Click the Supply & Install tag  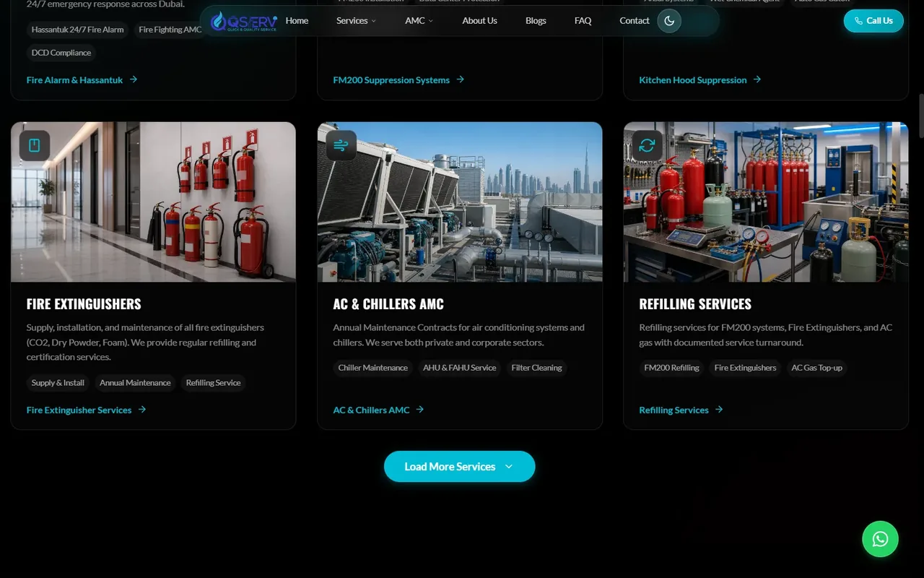[58, 383]
